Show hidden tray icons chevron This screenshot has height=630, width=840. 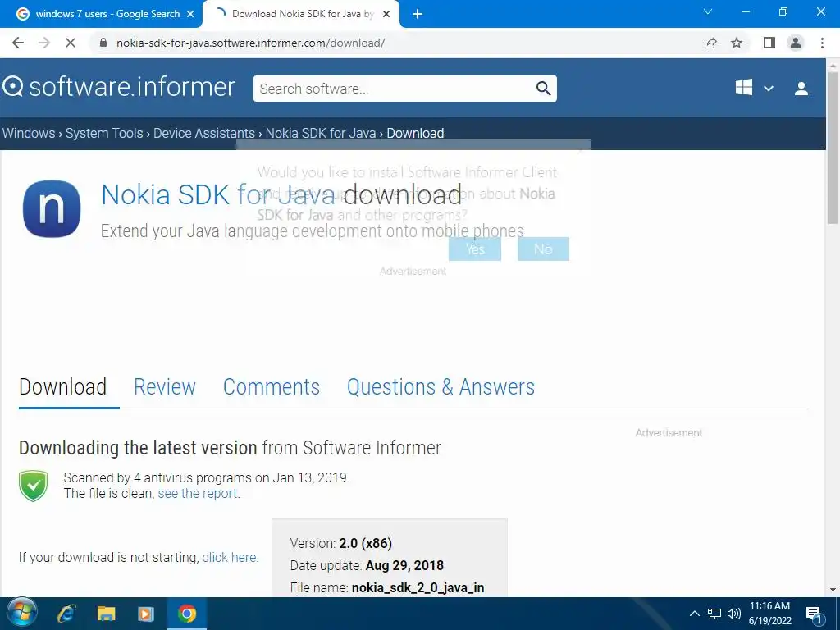click(694, 614)
